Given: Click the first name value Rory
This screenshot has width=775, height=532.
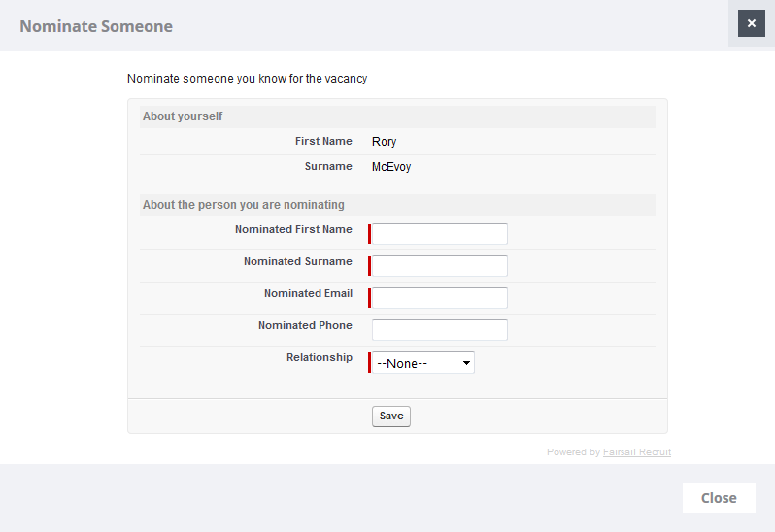Looking at the screenshot, I should tap(384, 142).
